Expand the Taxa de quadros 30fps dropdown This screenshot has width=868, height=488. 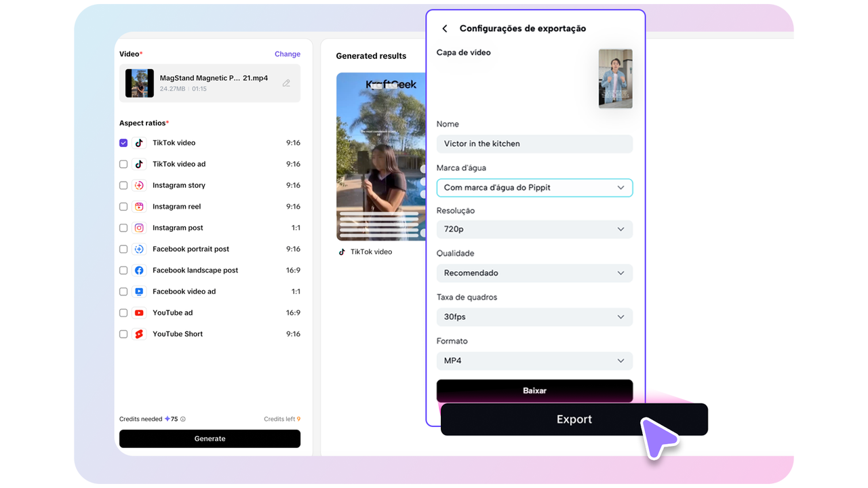(x=534, y=317)
